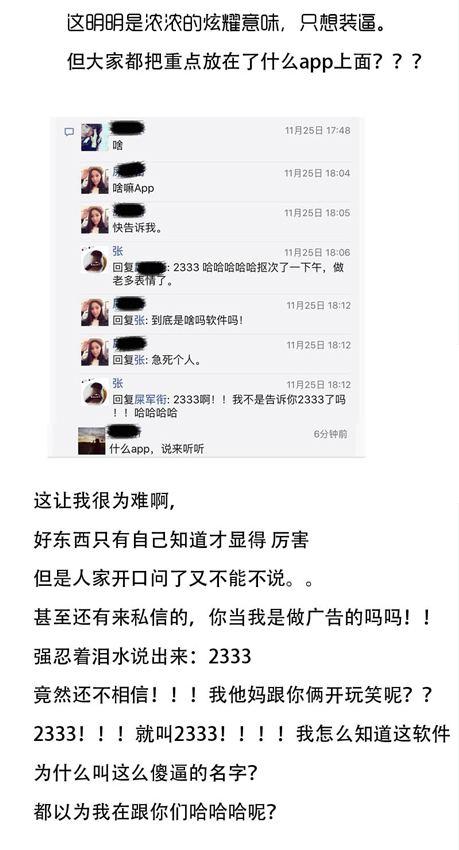Click the 11月25日 18:04 timestamp
Image resolution: width=459 pixels, height=850 pixels.
318,173
